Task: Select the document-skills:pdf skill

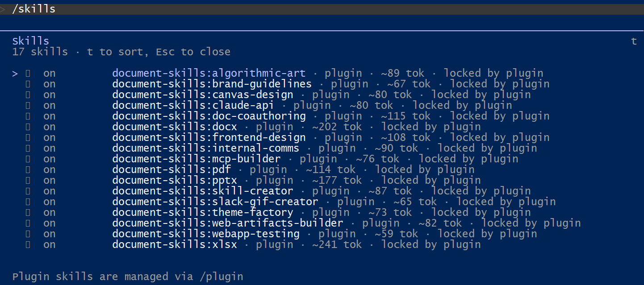Action: coord(171,169)
